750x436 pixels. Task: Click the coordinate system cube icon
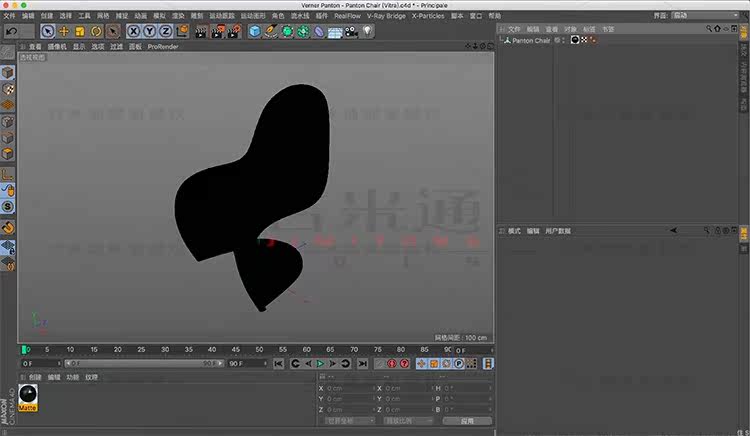coord(182,32)
